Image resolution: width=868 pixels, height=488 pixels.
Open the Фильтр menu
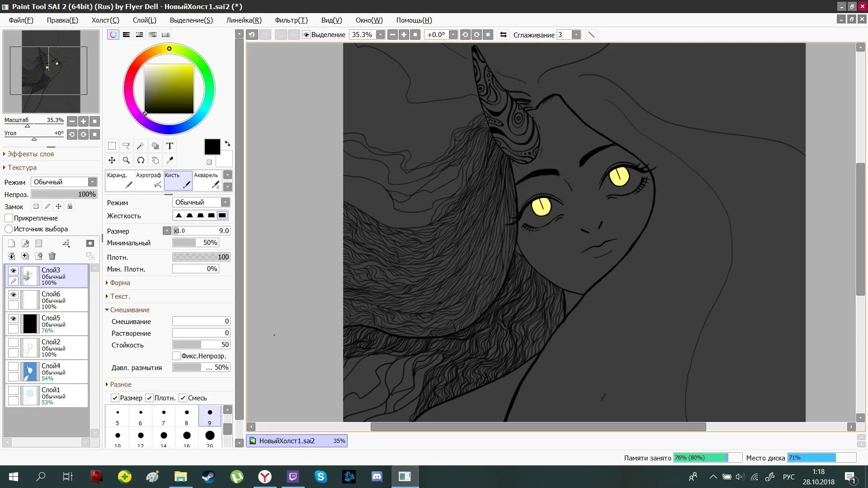click(x=291, y=20)
